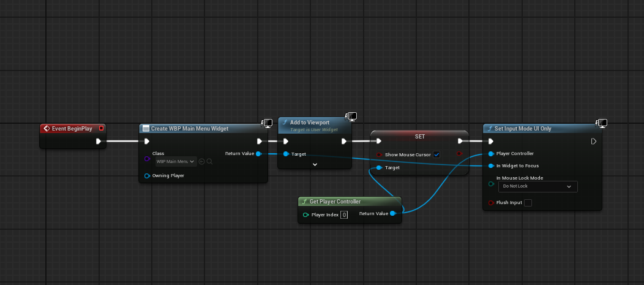644x285 pixels.
Task: Click the browse magnifier icon next to Class dropdown
Action: click(209, 162)
